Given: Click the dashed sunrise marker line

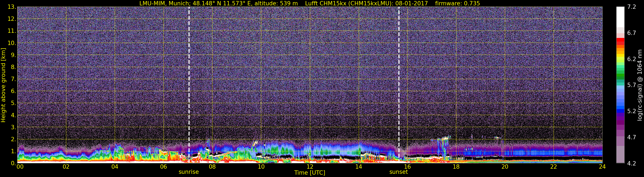Looking at the screenshot, I should [x=189, y=85].
